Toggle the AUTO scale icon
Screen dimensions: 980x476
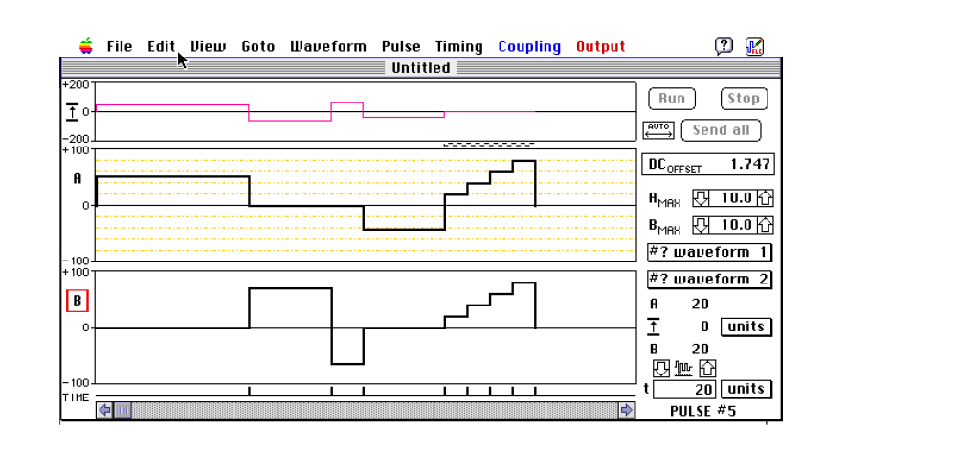tap(658, 130)
